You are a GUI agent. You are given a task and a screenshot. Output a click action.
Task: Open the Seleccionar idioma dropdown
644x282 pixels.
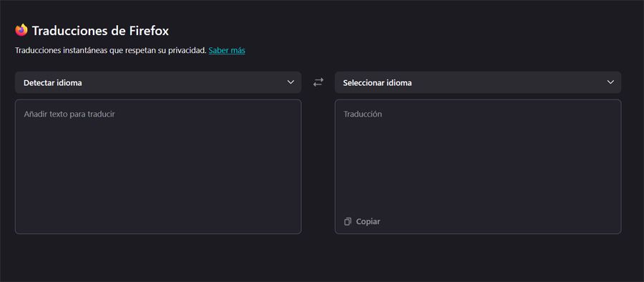tap(478, 82)
